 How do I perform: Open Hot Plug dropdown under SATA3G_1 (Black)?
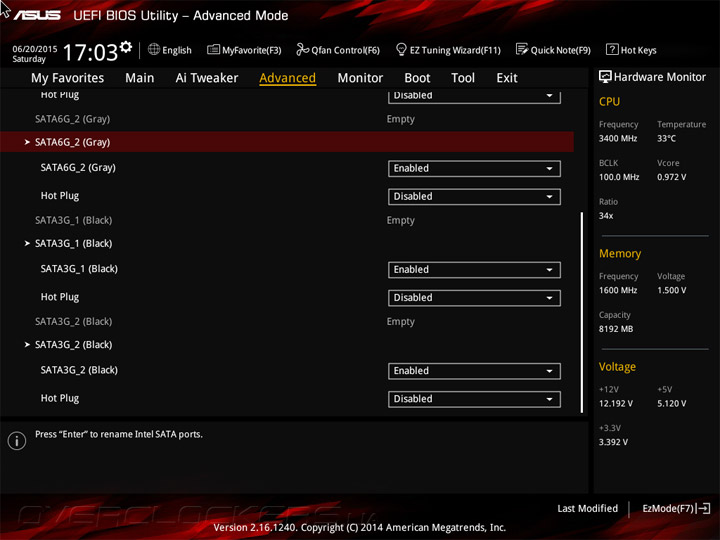(474, 298)
